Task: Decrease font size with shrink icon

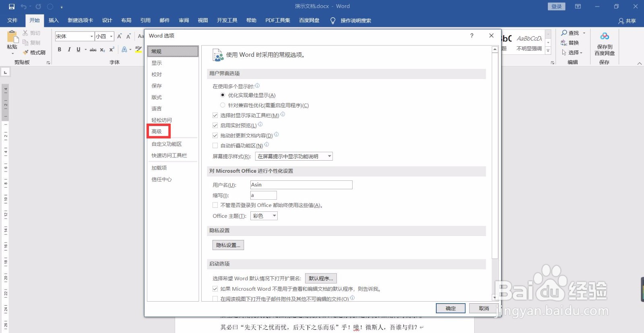Action: [129, 36]
